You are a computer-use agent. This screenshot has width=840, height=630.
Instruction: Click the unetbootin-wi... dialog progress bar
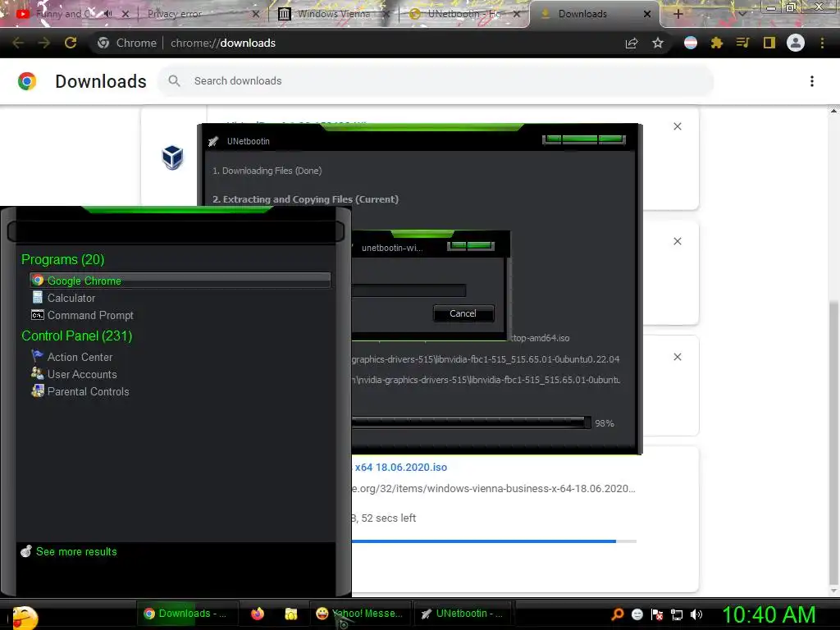(x=409, y=290)
